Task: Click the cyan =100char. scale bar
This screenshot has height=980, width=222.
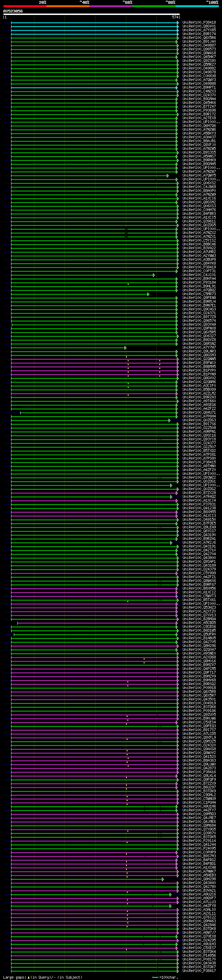Action: click(x=155, y=977)
